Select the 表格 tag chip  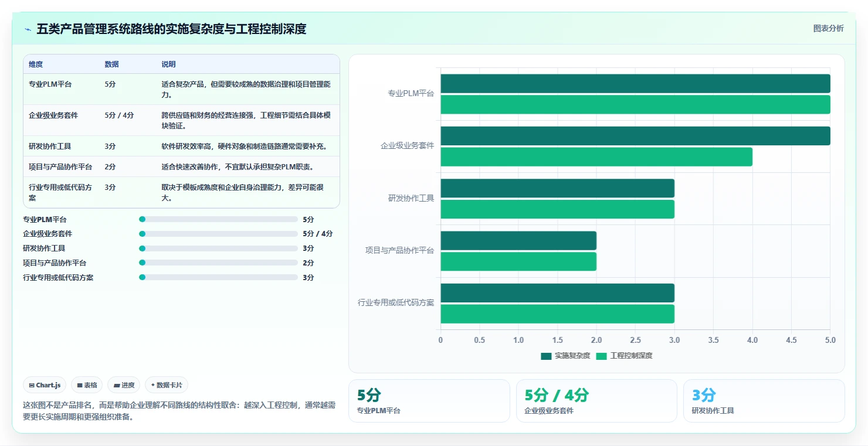click(x=87, y=385)
